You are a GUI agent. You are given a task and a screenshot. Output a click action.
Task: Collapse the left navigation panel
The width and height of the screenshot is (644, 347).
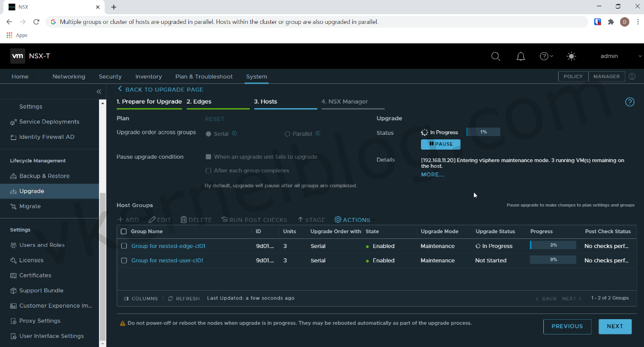[x=98, y=91]
